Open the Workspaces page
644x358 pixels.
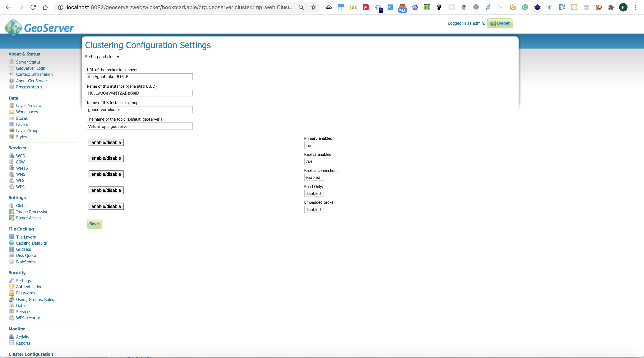coord(27,112)
